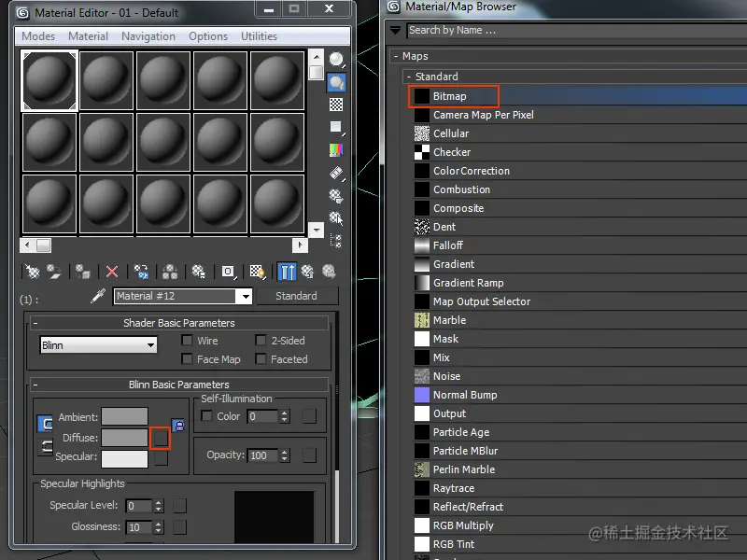Enable the Faceted checkbox
Image resolution: width=747 pixels, height=560 pixels.
coord(261,358)
